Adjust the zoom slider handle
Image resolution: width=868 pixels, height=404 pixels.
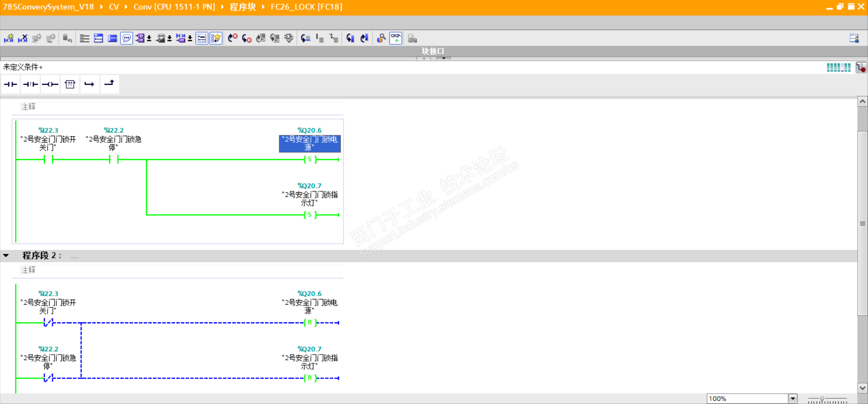[822, 399]
